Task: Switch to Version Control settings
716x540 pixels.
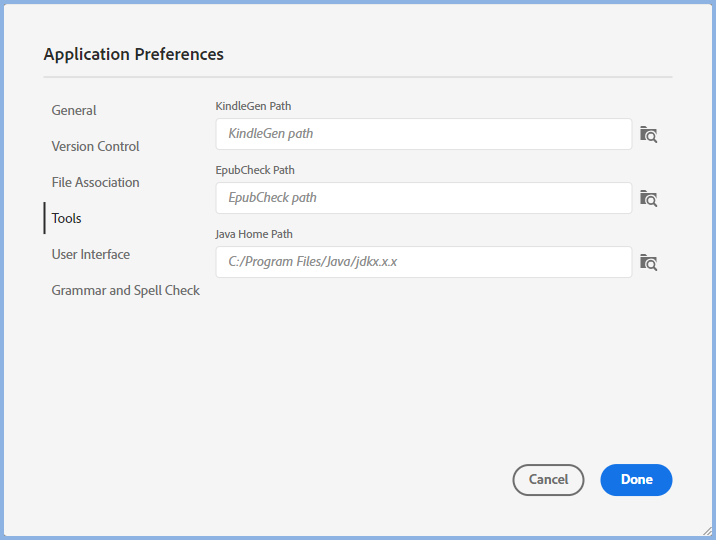Action: (95, 146)
